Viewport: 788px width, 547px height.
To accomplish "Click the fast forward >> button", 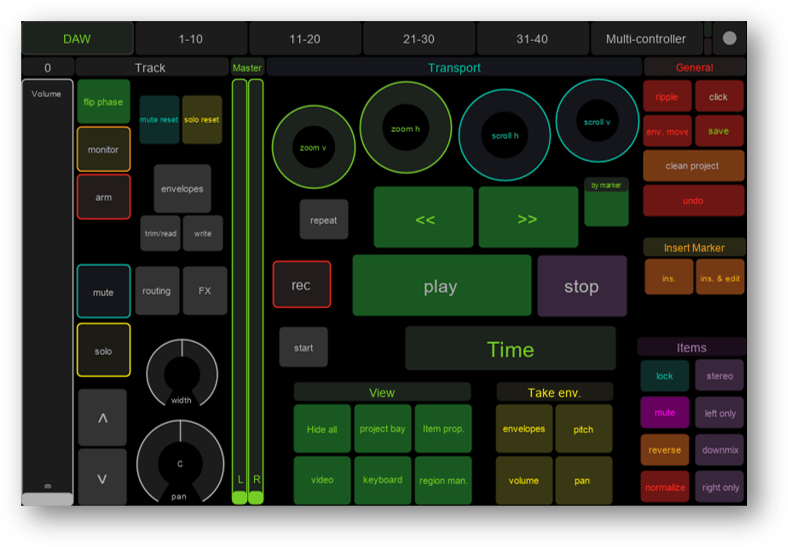I will (x=528, y=218).
